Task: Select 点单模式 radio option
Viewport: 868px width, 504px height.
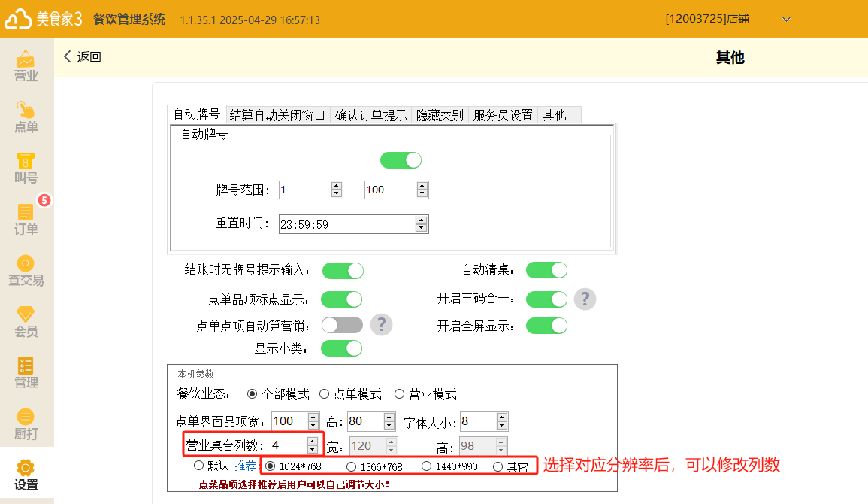Action: [325, 394]
